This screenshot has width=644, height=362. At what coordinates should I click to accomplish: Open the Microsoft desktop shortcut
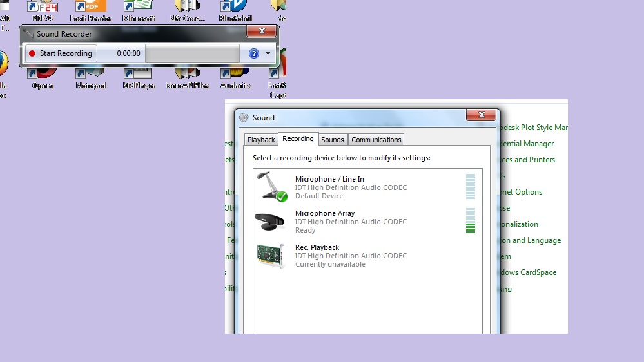(x=139, y=12)
